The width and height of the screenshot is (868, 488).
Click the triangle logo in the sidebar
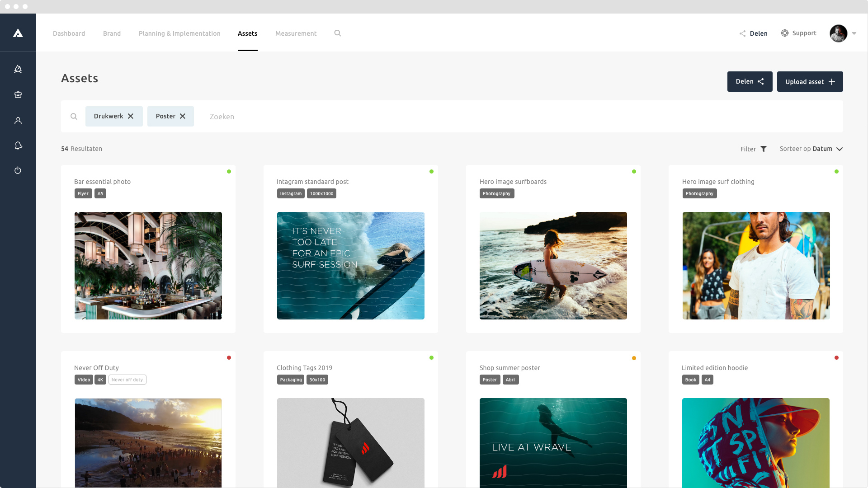(18, 33)
